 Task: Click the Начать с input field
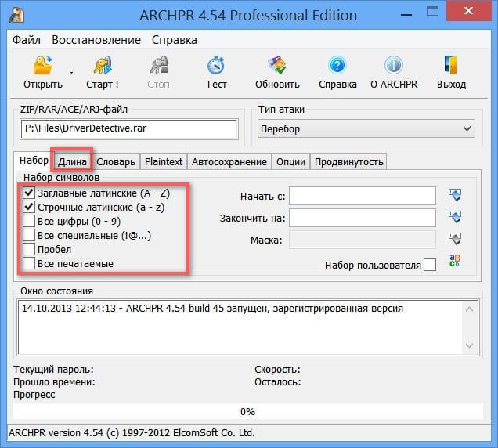[363, 196]
